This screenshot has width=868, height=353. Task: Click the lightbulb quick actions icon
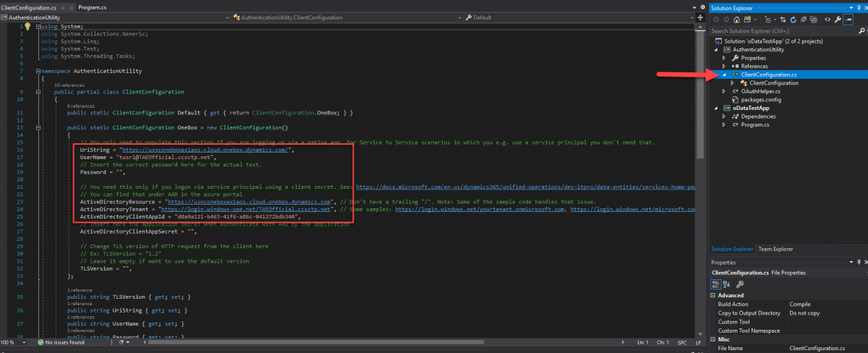coord(27,26)
